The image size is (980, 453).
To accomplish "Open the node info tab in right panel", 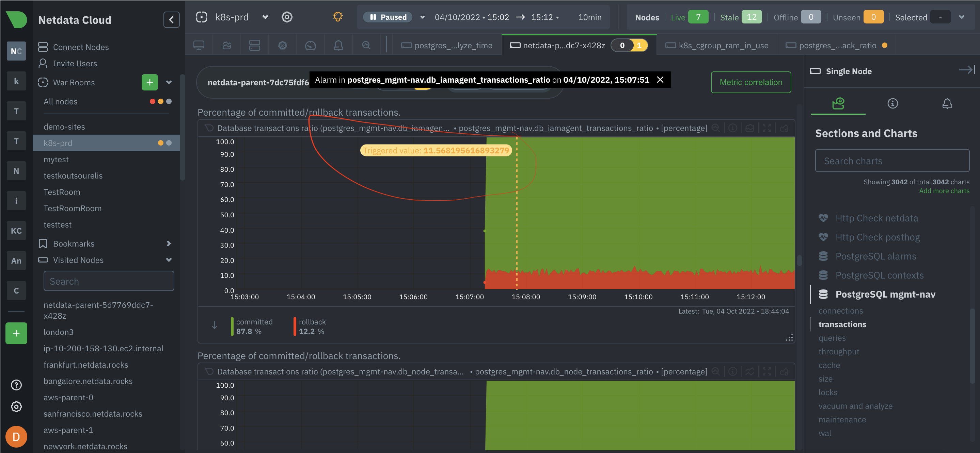I will pos(892,103).
